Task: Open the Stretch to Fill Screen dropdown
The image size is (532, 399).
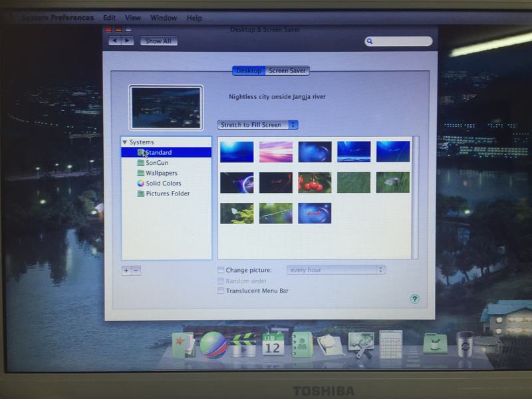Action: click(257, 125)
